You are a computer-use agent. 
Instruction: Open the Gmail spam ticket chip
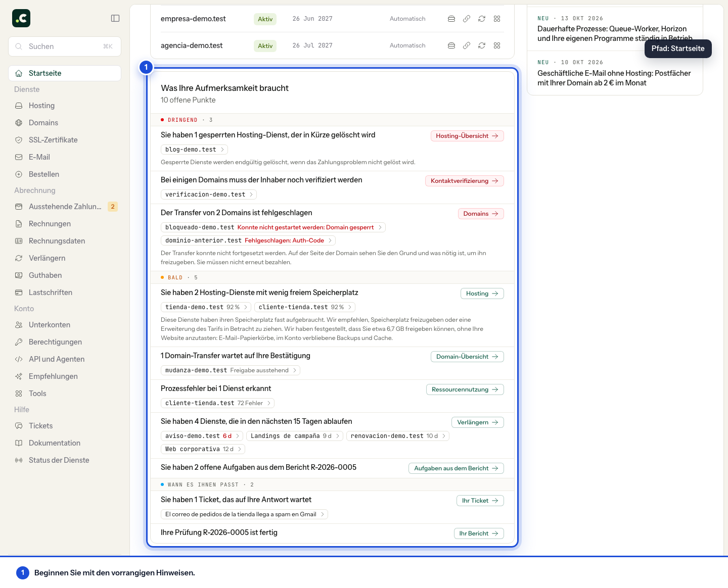(x=244, y=514)
